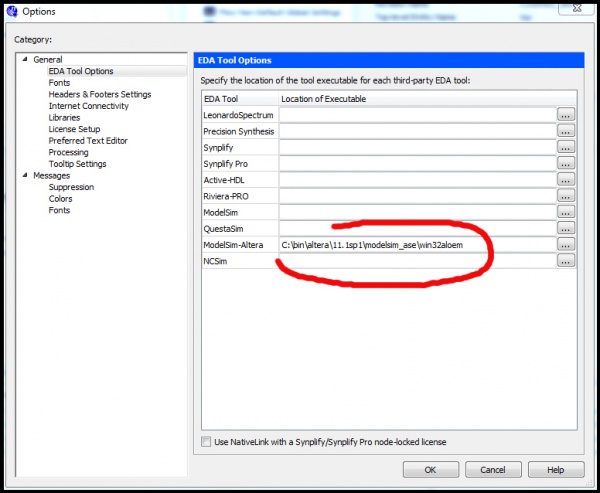Browse for Riviera-PRO executable location
Screen dimensions: 600x493
(x=566, y=196)
